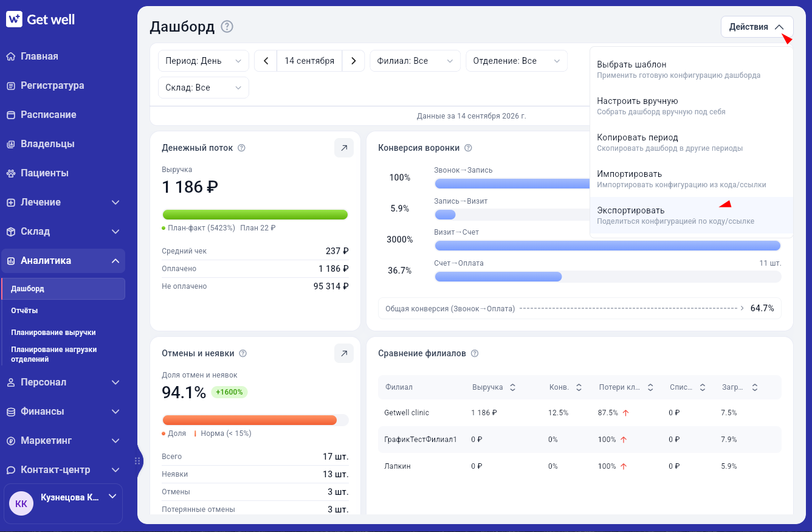Collapse the Аналитика sidebar section
Viewport: 812px width, 532px height.
tap(63, 260)
